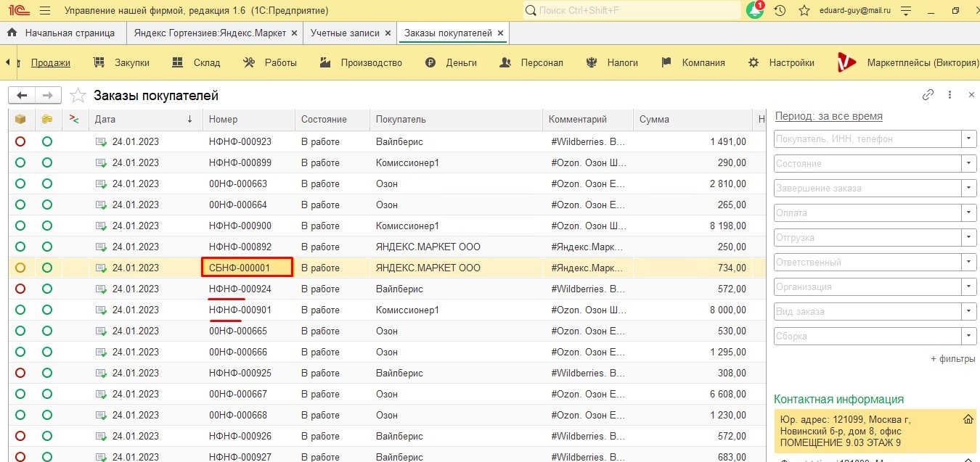Click the payment coins column header icon
980x462 pixels.
47,119
